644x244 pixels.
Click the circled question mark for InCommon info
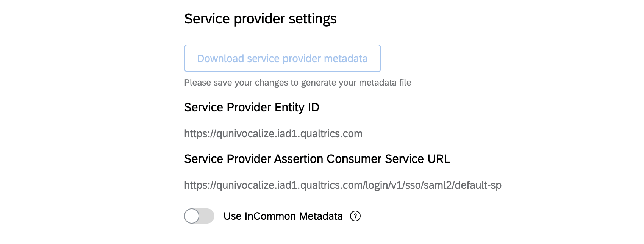[355, 216]
